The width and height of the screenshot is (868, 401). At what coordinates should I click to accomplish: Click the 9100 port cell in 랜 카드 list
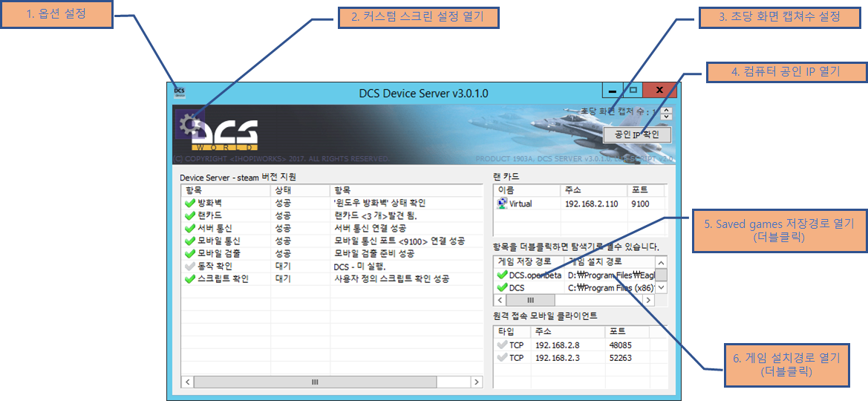click(x=640, y=203)
